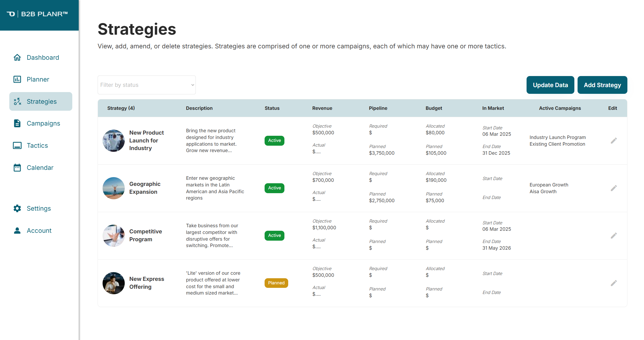Screen dimensions: 644x340
Task: Click the Calendar icon in sidebar
Action: (17, 168)
